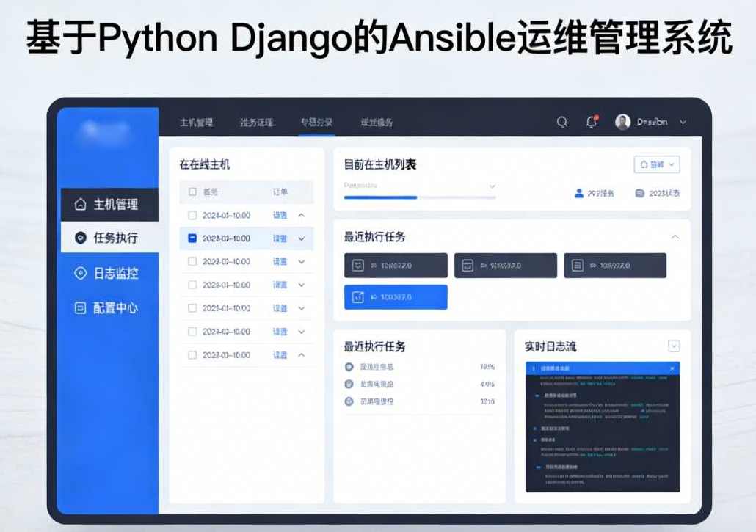The width and height of the screenshot is (756, 532).
Task: Select 任务执行 sidebar item
Action: pos(110,238)
